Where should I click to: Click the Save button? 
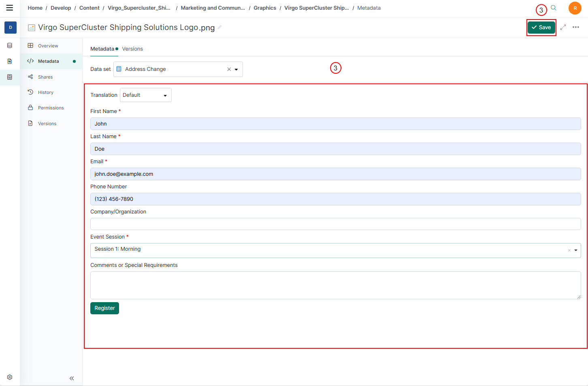(541, 28)
